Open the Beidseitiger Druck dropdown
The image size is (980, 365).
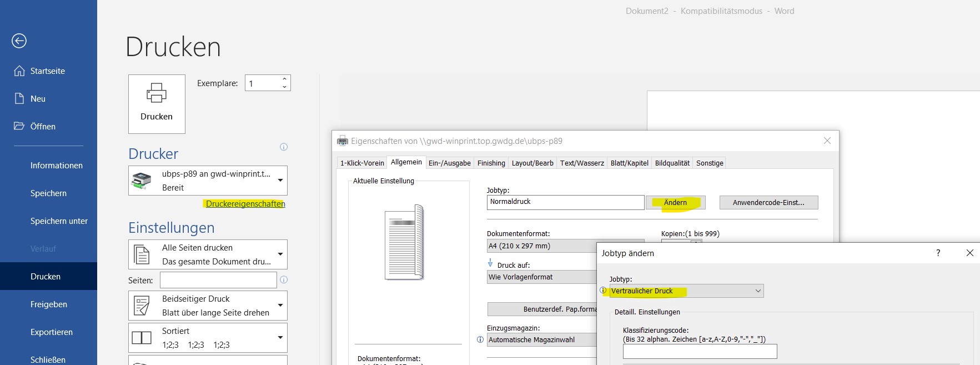coord(208,306)
